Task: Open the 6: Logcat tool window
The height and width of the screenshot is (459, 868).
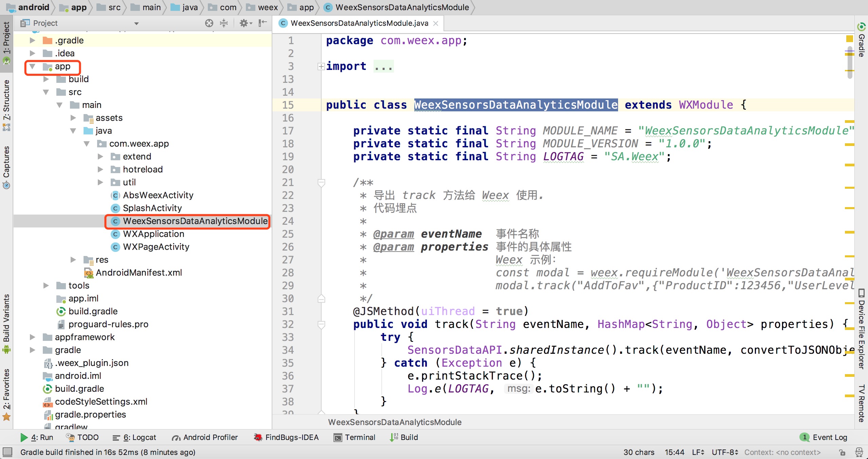Action: (x=134, y=437)
